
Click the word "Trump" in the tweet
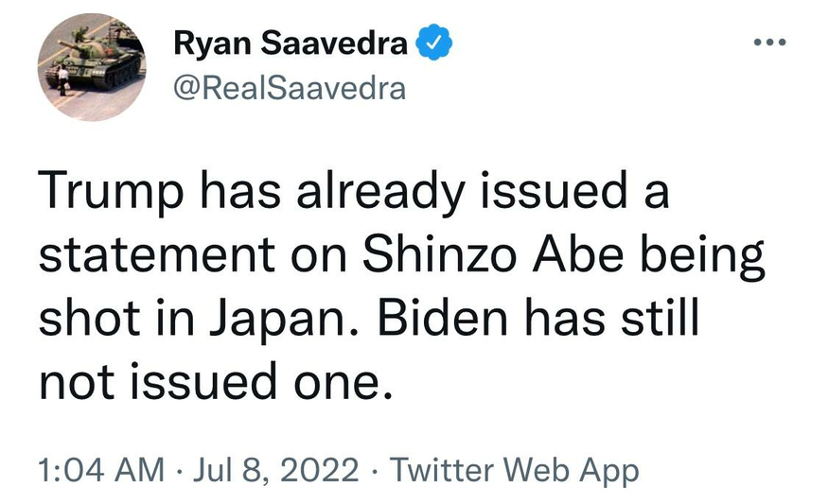[x=104, y=193]
